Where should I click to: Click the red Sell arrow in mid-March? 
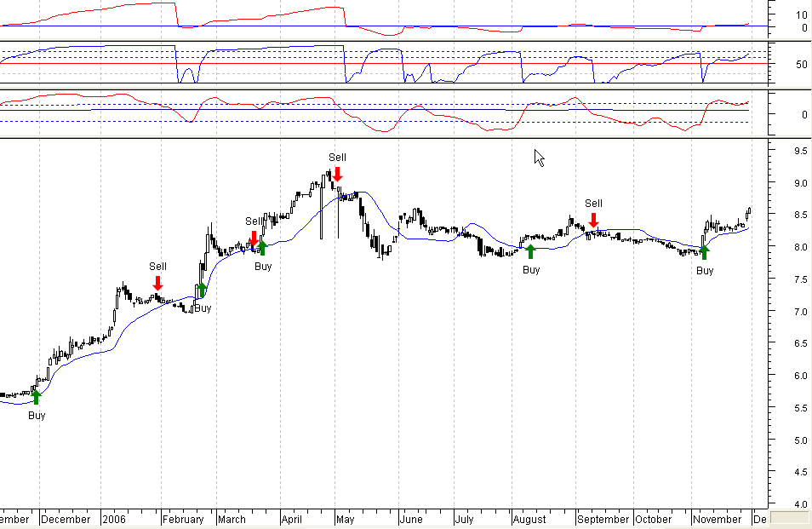point(254,239)
